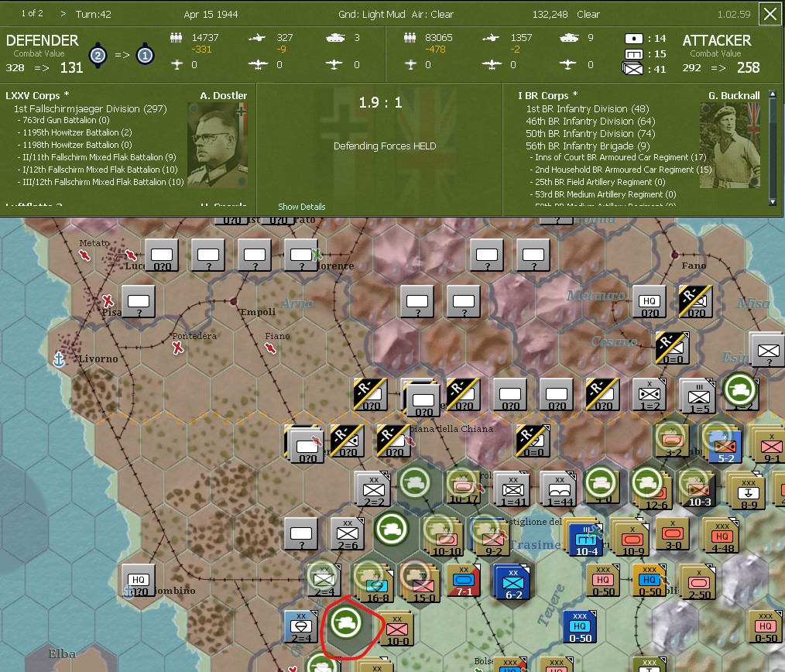Click damaged airfield marker at Pontedera

[x=177, y=348]
